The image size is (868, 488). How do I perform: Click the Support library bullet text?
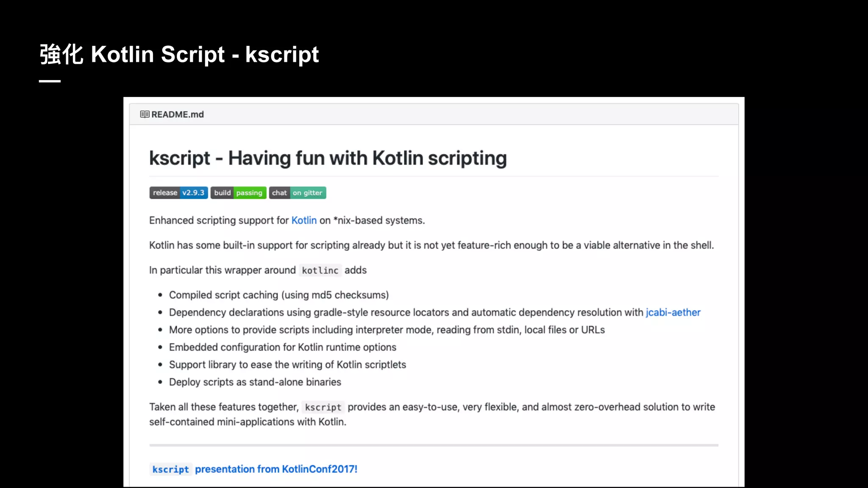pyautogui.click(x=287, y=365)
